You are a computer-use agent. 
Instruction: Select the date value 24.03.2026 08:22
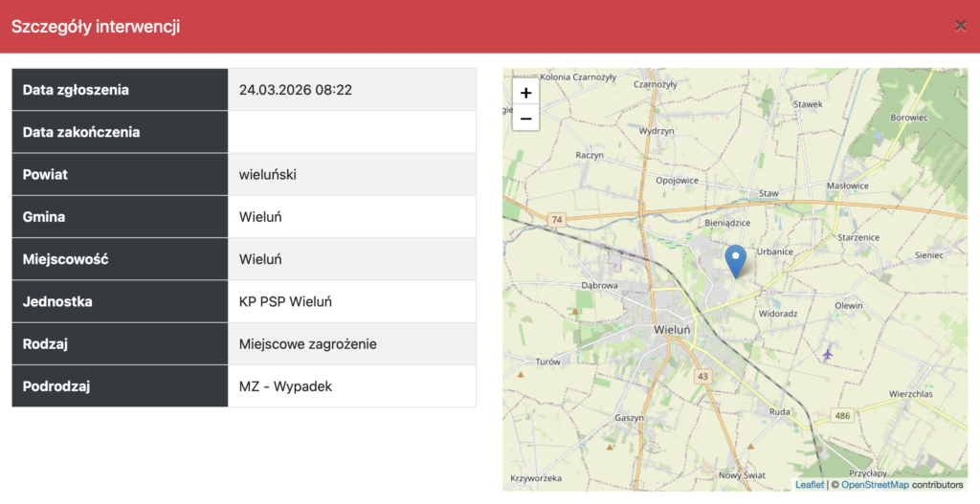(296, 90)
